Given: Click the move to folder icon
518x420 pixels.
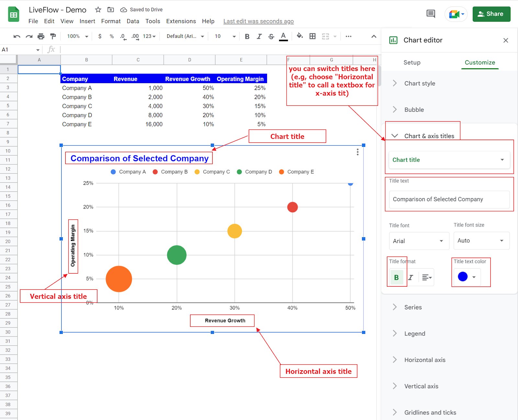Looking at the screenshot, I should 111,10.
